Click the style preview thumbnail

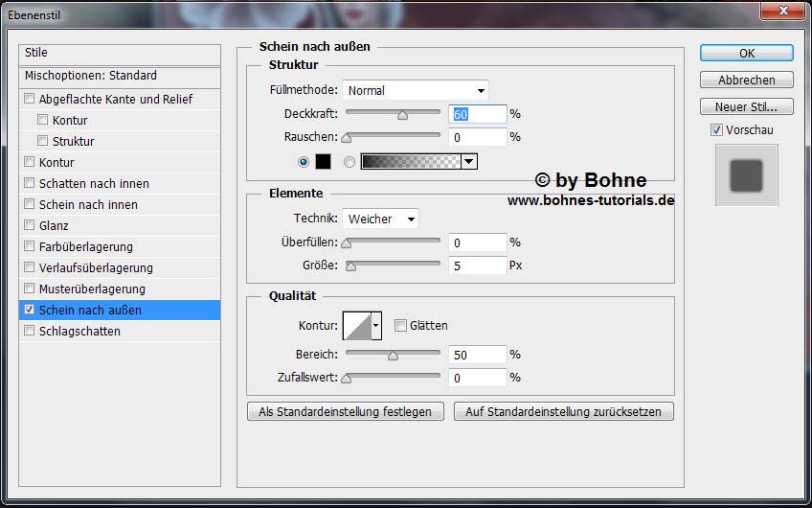pyautogui.click(x=746, y=174)
